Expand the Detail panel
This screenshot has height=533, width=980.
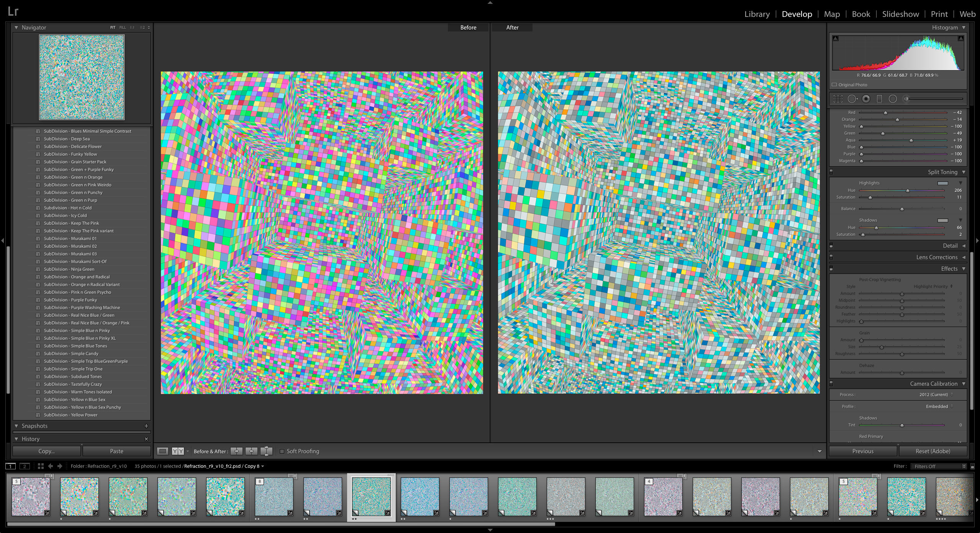click(964, 246)
